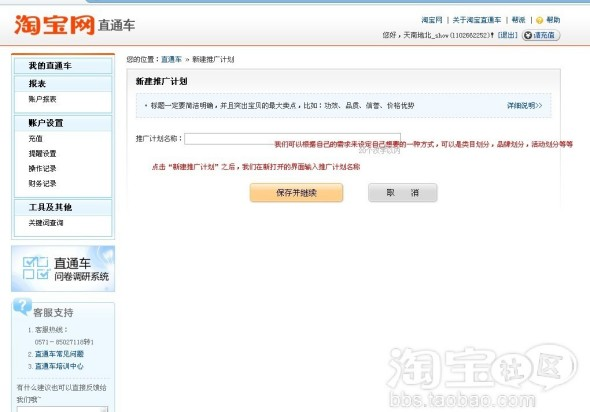Open the 报表 sidebar header

[63, 84]
